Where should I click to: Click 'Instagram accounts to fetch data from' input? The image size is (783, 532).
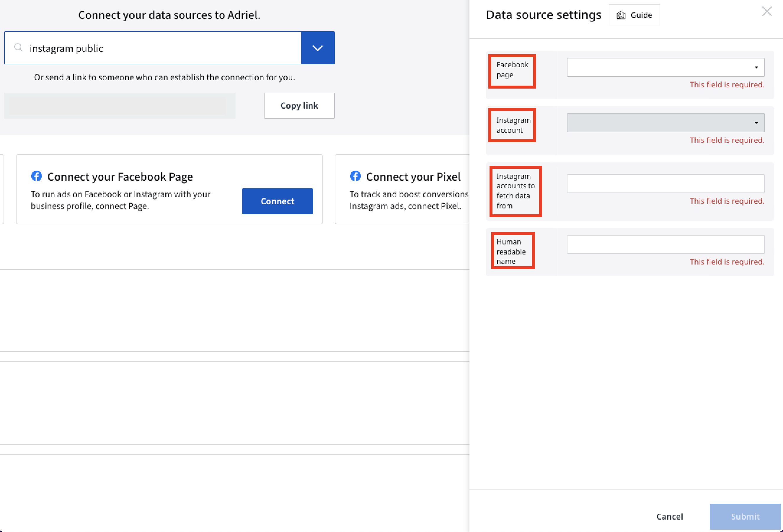[x=665, y=183]
